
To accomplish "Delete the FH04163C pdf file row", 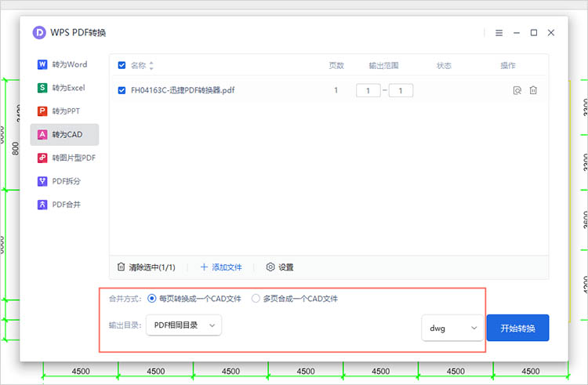I will [533, 90].
